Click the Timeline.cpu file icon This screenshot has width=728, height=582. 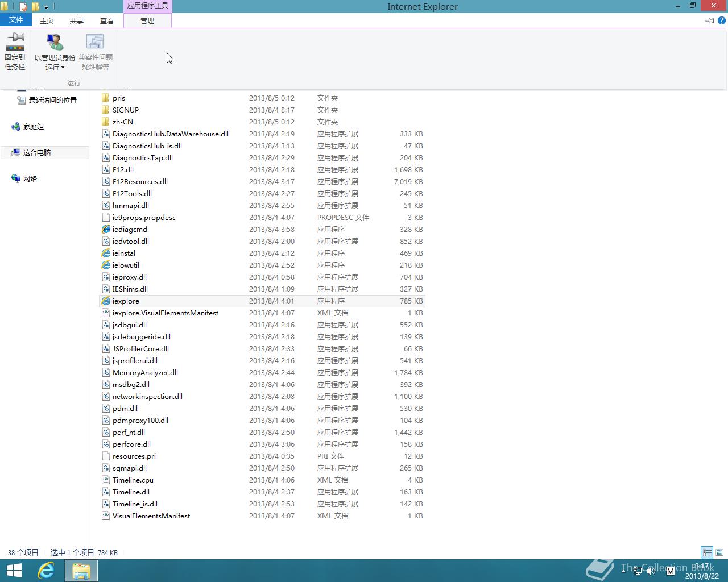pos(106,480)
